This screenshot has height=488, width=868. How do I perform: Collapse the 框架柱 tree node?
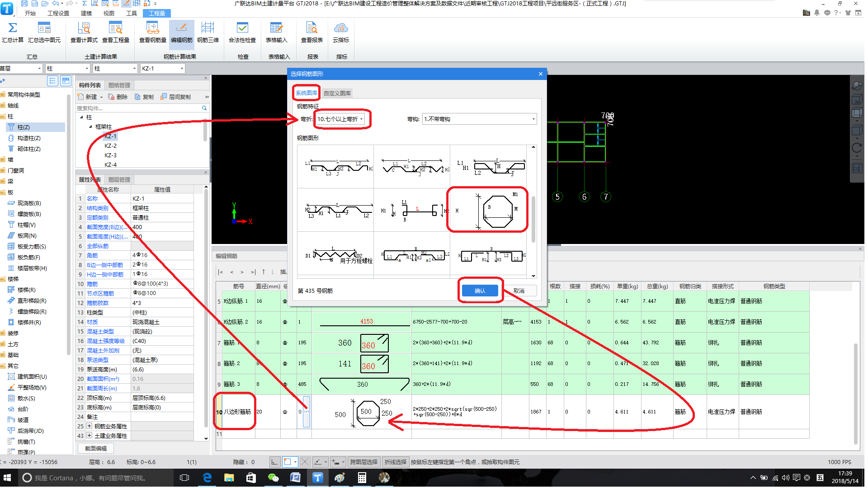pyautogui.click(x=90, y=127)
